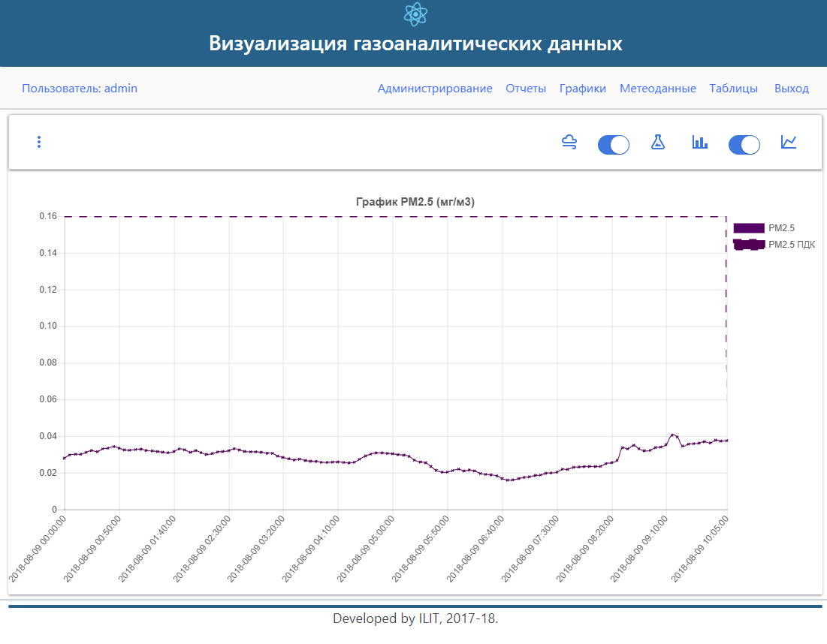Screen dimensions: 827x644
Task: Click the PM2.5 peak point near 09:10
Action: coord(672,435)
